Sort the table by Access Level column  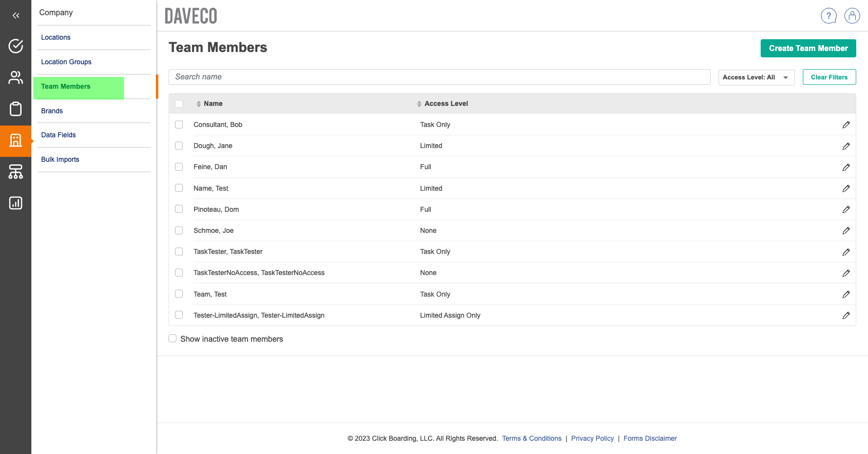pyautogui.click(x=446, y=104)
